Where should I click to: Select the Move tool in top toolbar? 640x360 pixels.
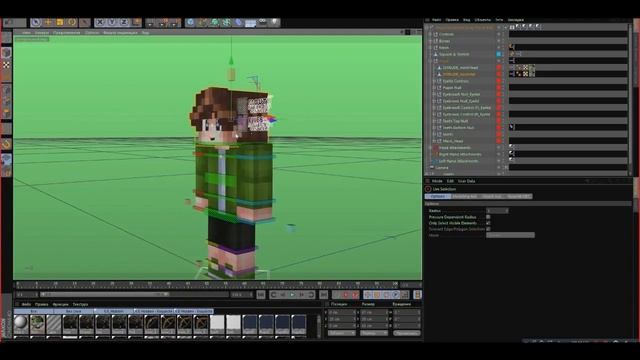pyautogui.click(x=48, y=22)
